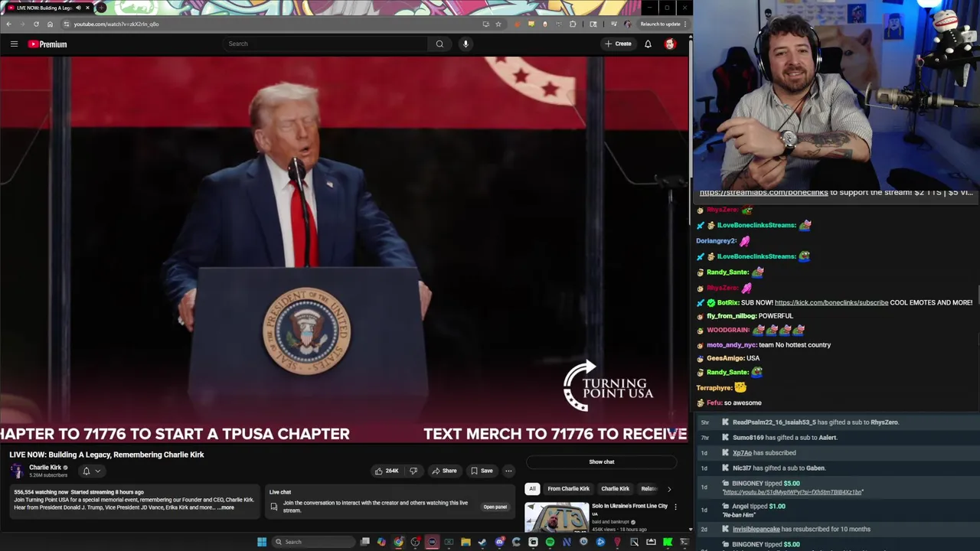Go back in the browser
The height and width of the screenshot is (551, 980).
(8, 24)
